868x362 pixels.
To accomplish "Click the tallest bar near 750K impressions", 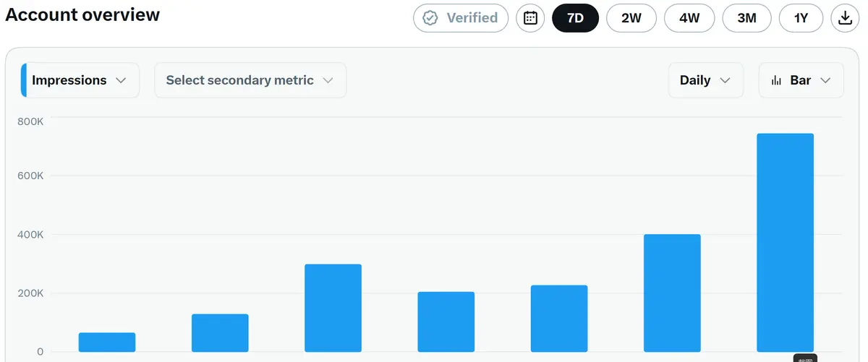I will [785, 243].
